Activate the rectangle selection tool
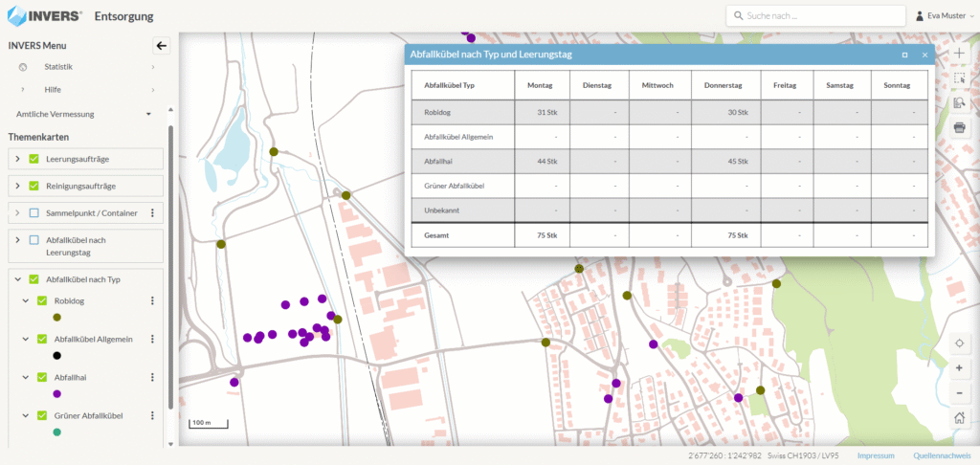Screen dimensions: 980x465 (x=959, y=77)
